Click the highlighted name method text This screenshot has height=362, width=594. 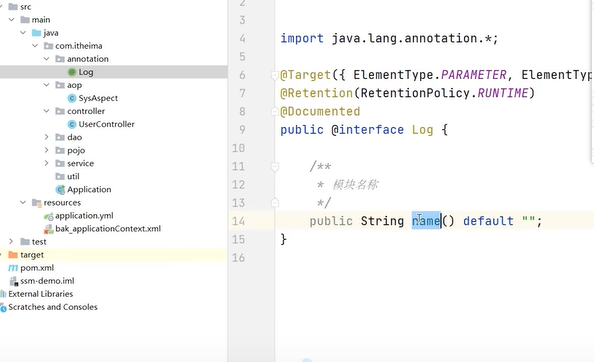426,221
